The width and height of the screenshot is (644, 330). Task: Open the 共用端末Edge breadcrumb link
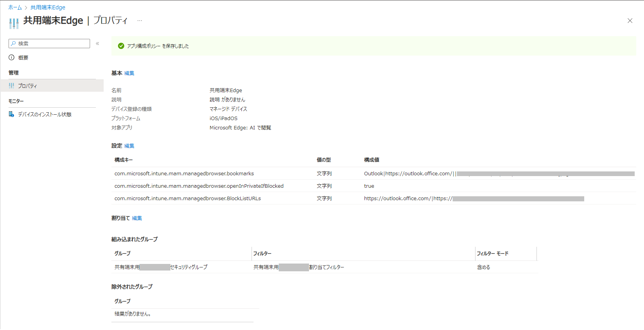pyautogui.click(x=48, y=7)
